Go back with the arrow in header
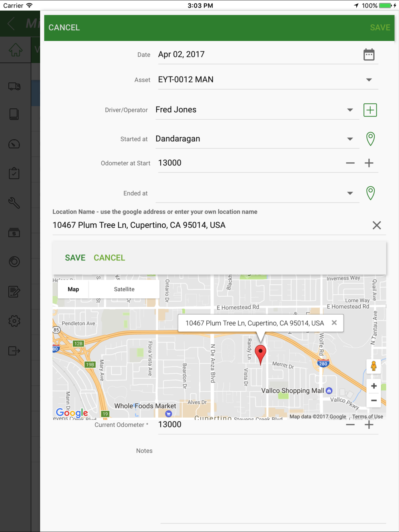This screenshot has height=532, width=399. 11,24
